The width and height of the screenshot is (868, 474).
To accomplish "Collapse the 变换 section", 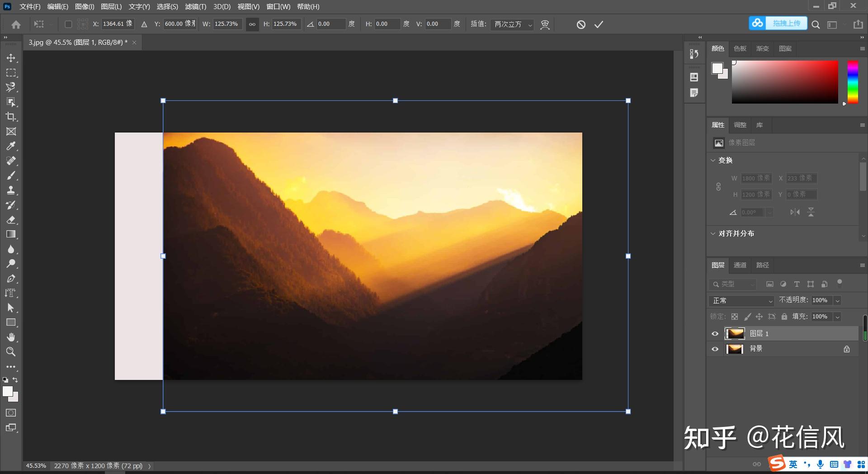I will pyautogui.click(x=713, y=160).
